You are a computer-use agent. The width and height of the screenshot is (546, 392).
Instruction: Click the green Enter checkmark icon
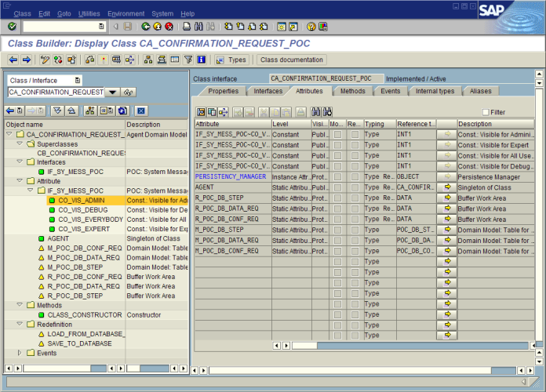click(x=12, y=27)
